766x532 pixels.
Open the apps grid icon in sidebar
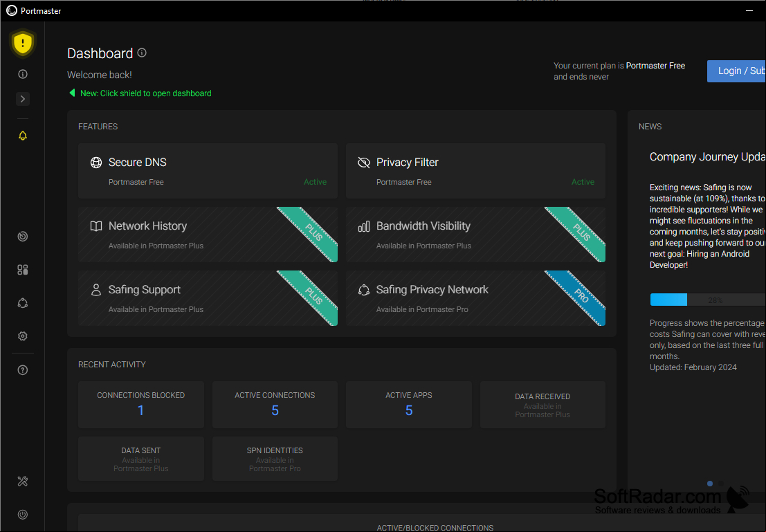(22, 270)
